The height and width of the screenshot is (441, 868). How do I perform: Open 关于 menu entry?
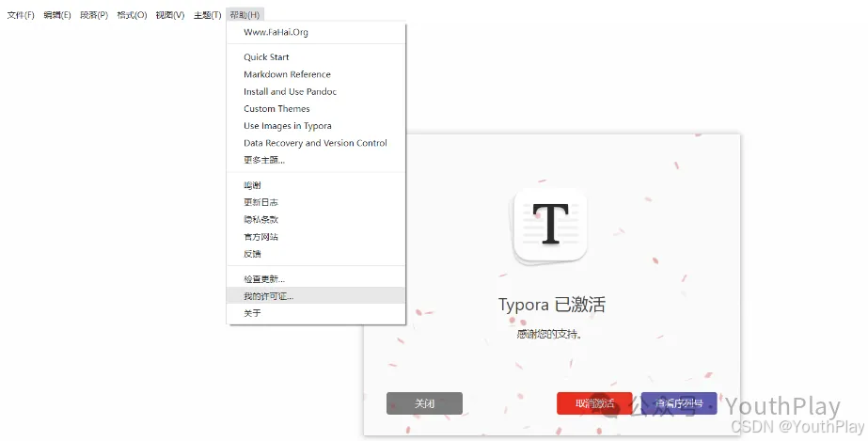(x=316, y=313)
